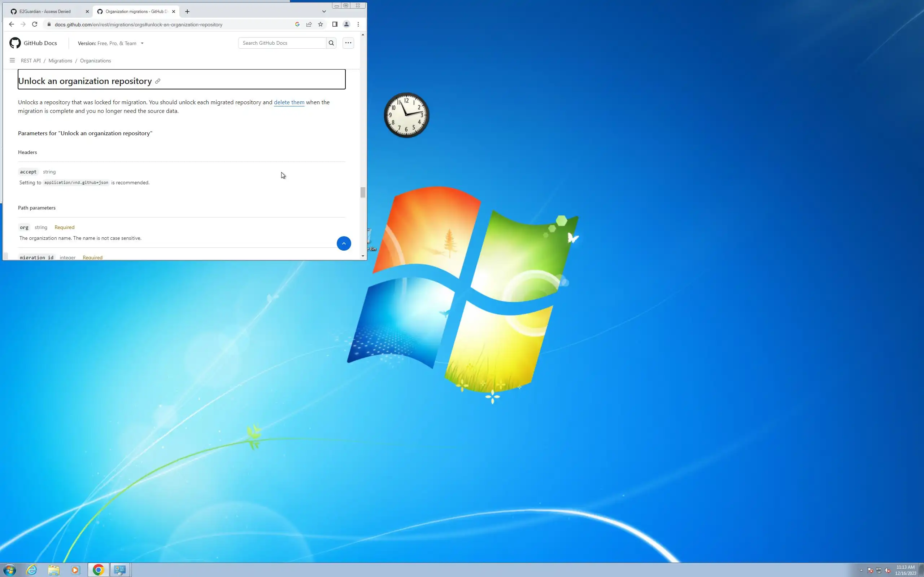Follow the "delete them" link
The width and height of the screenshot is (924, 577).
tap(289, 102)
